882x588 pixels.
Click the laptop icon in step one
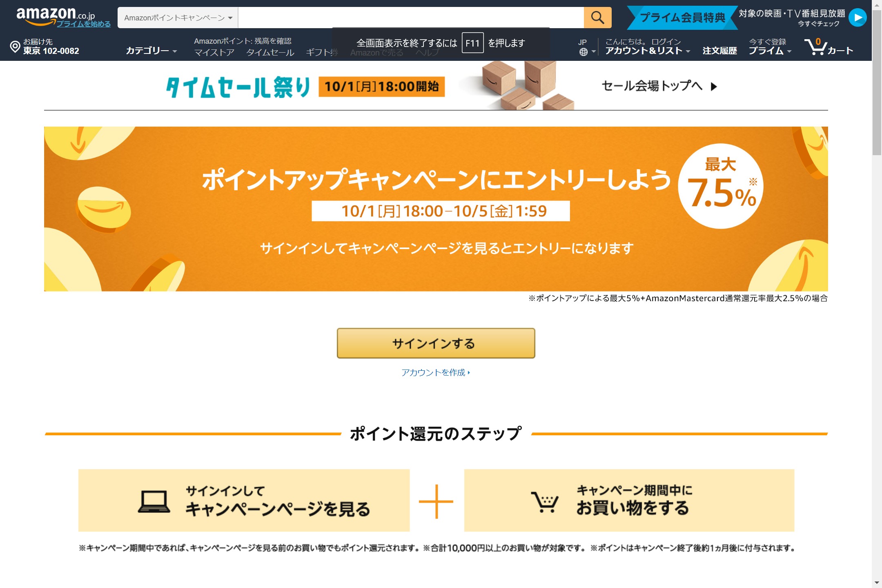[x=154, y=501]
